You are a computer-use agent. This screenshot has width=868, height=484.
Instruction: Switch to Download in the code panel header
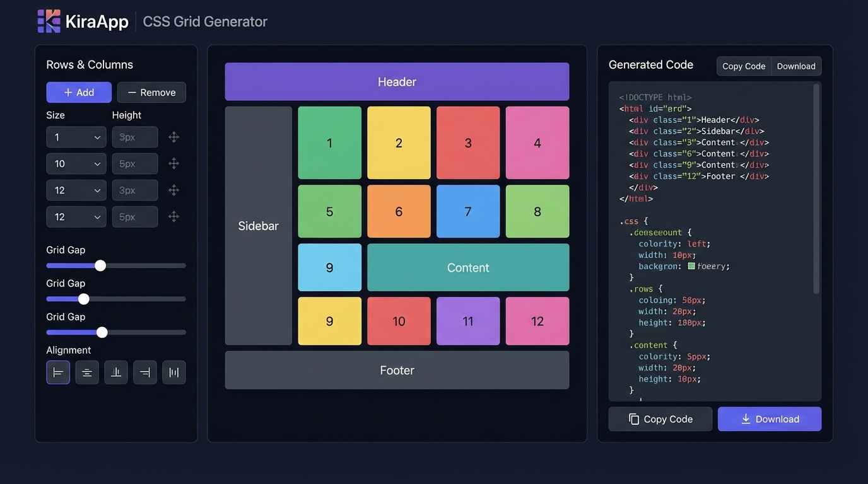pyautogui.click(x=795, y=66)
